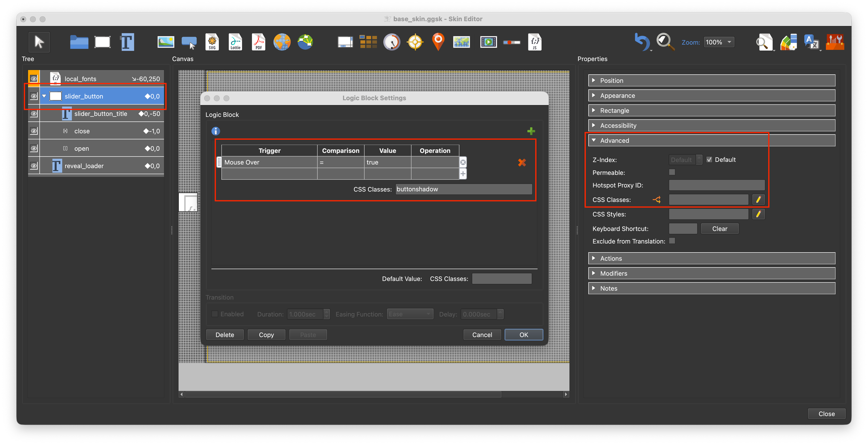Select the close element in tree
Image resolution: width=868 pixels, height=445 pixels.
pyautogui.click(x=82, y=131)
